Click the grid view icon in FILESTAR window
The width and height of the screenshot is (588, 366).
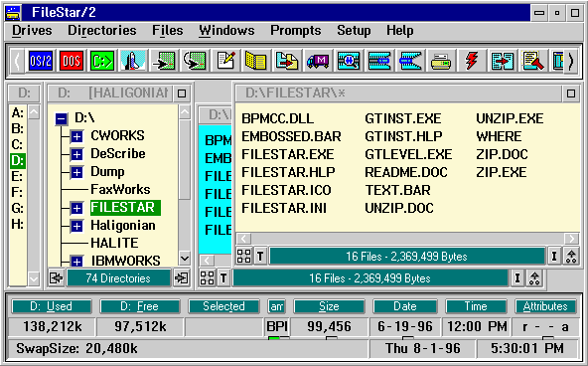244,257
